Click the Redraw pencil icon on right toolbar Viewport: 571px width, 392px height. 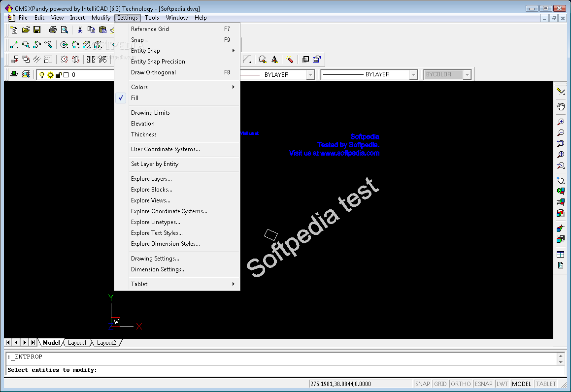(x=561, y=92)
